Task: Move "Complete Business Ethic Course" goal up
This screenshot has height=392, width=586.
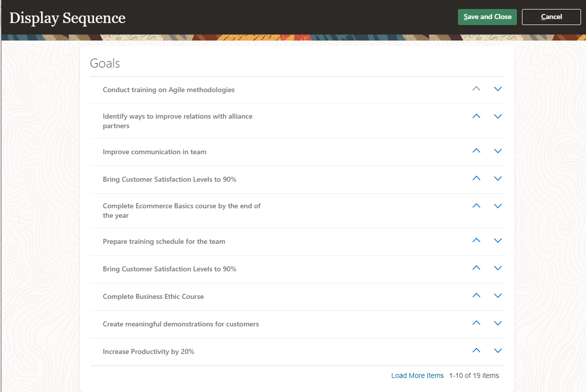Action: tap(476, 295)
